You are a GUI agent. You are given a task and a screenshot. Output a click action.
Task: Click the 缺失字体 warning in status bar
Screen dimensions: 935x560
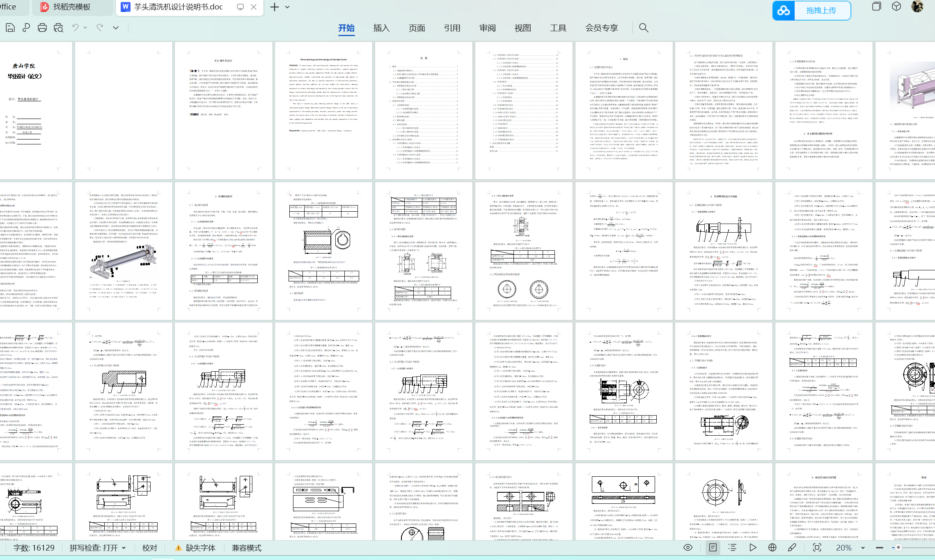tap(195, 548)
